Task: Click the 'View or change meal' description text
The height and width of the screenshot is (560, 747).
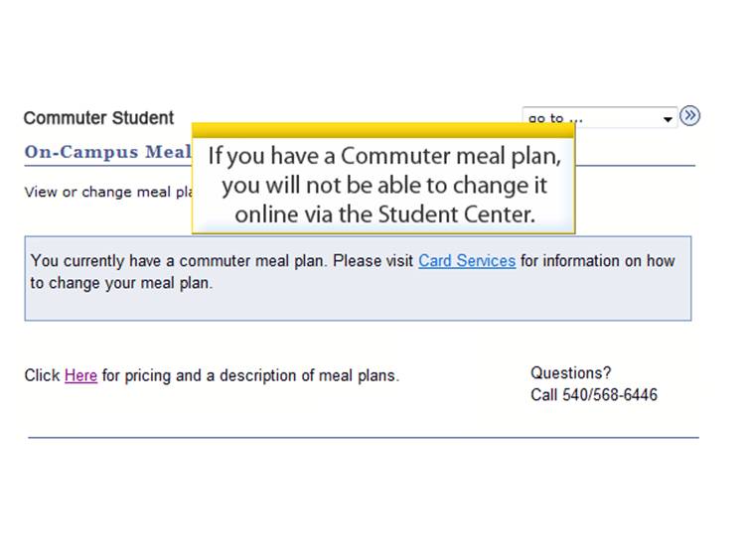Action: [108, 192]
